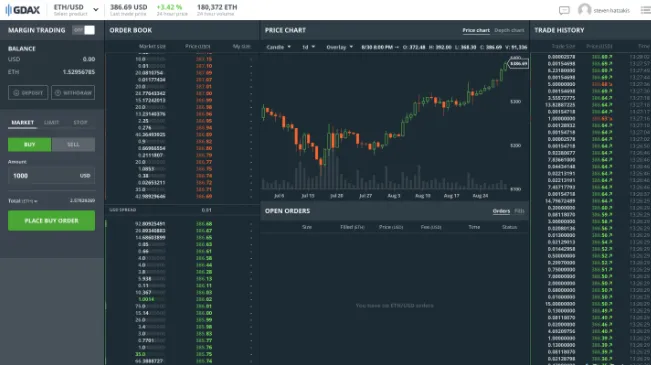
Task: Select the Stop order tab
Action: click(80, 122)
